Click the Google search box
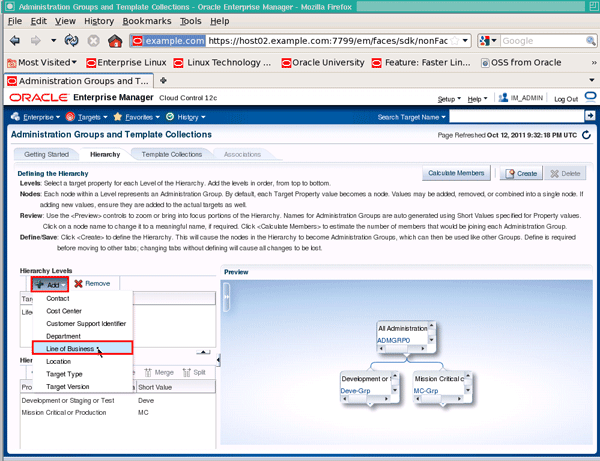Screen dimensions: 600x461 point(543,41)
